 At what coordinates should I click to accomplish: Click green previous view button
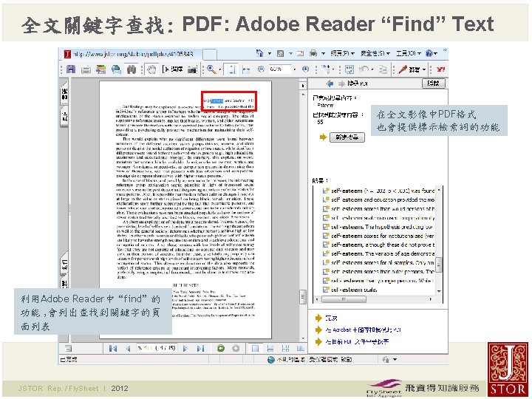coord(221,348)
